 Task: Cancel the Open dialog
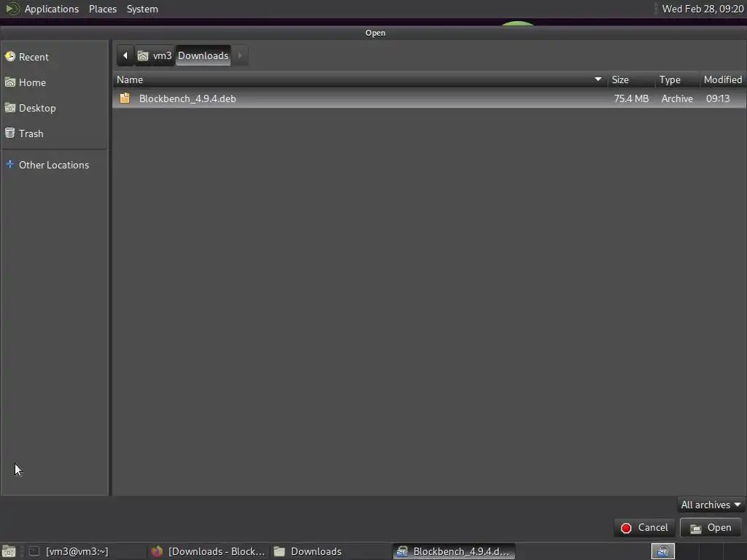click(x=645, y=528)
